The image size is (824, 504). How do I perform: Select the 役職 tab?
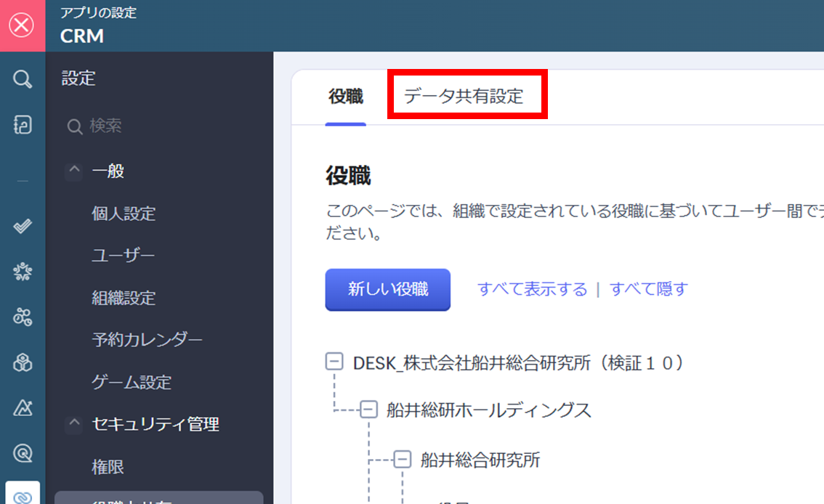click(346, 96)
